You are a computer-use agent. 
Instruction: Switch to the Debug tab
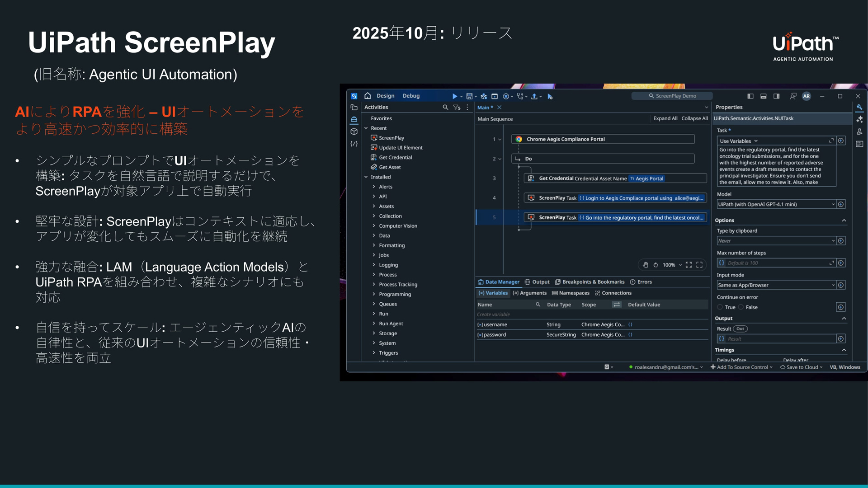click(x=411, y=96)
